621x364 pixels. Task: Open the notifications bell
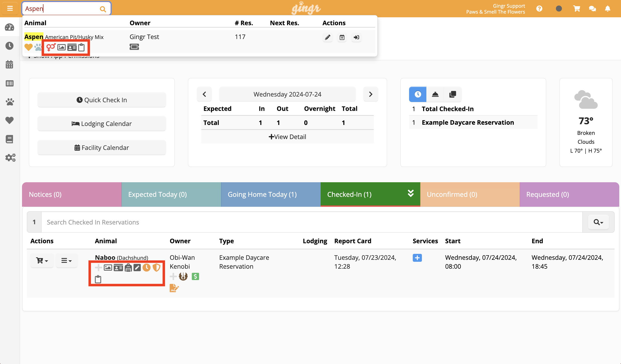coord(607,9)
